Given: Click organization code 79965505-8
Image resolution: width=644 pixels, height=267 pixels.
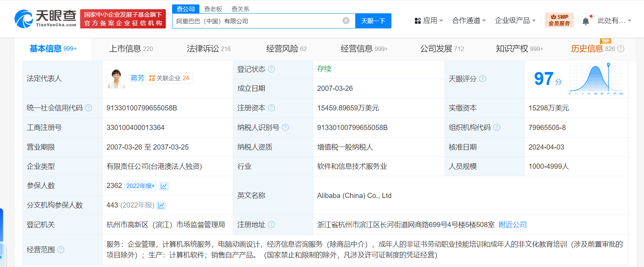Looking at the screenshot, I should (x=547, y=127).
